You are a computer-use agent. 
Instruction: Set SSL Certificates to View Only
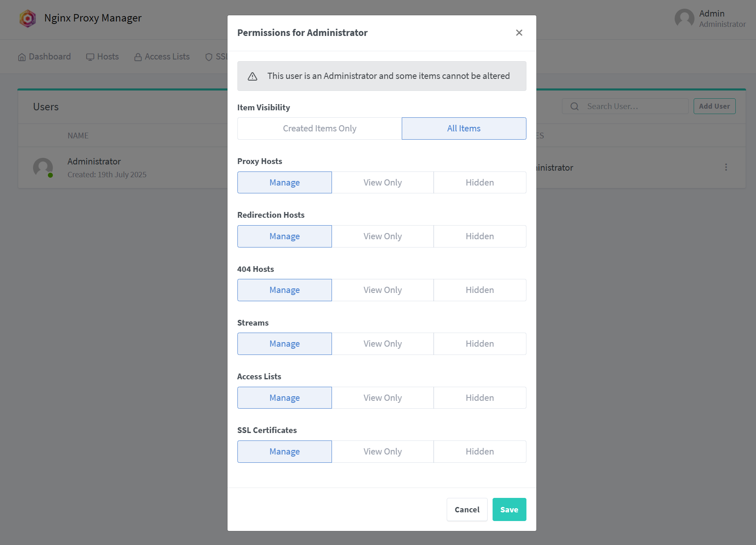(x=382, y=452)
